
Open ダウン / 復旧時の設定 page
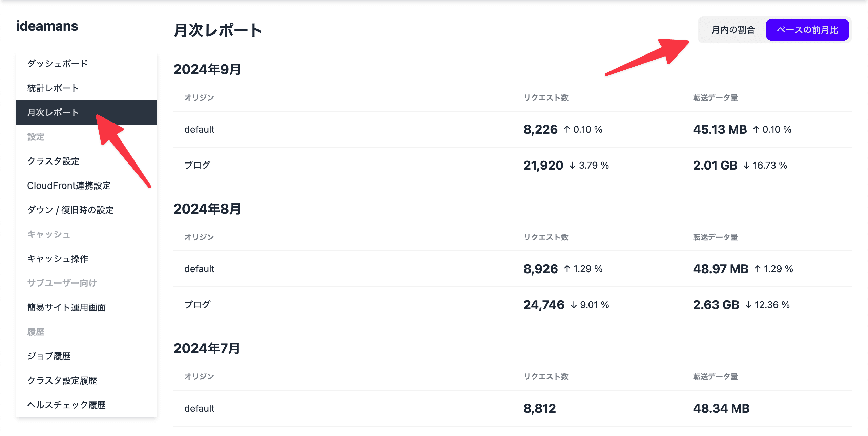(70, 210)
